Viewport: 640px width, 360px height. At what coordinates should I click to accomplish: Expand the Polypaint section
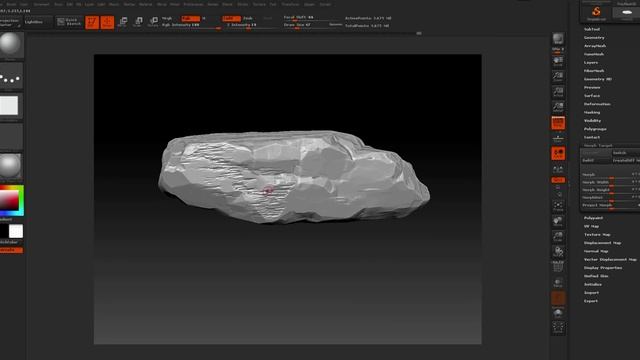tap(593, 218)
